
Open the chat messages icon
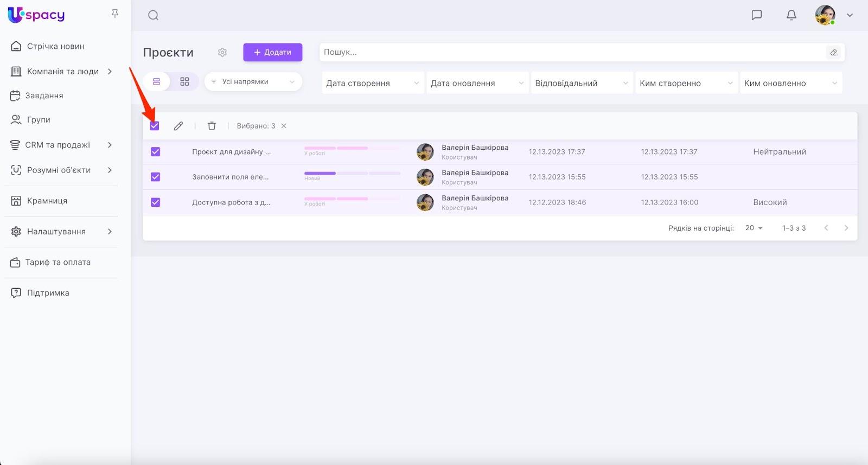[x=756, y=15]
